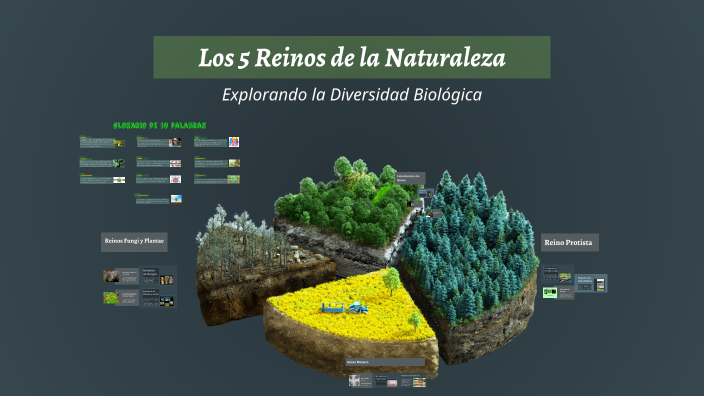Open the grayscale bacteria thumbnail under Reino Monera

click(354, 381)
